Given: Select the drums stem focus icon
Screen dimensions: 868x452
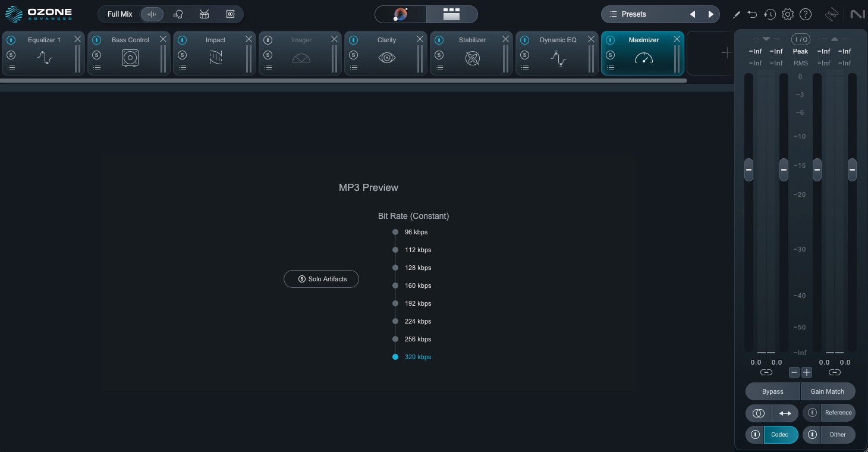Looking at the screenshot, I should point(204,14).
